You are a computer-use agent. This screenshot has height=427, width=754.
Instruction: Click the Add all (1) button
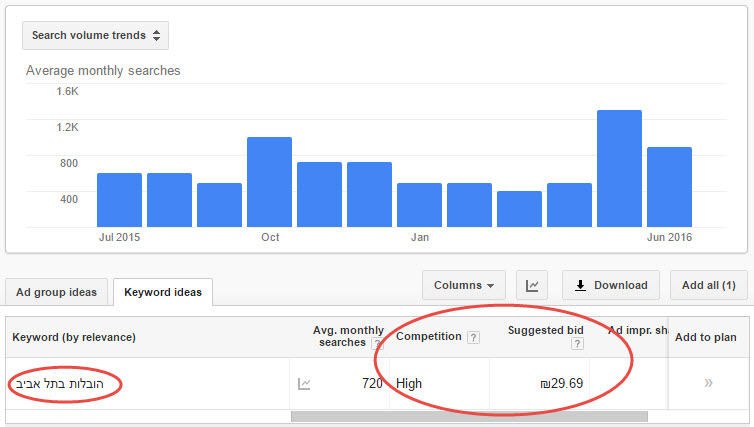click(x=709, y=285)
